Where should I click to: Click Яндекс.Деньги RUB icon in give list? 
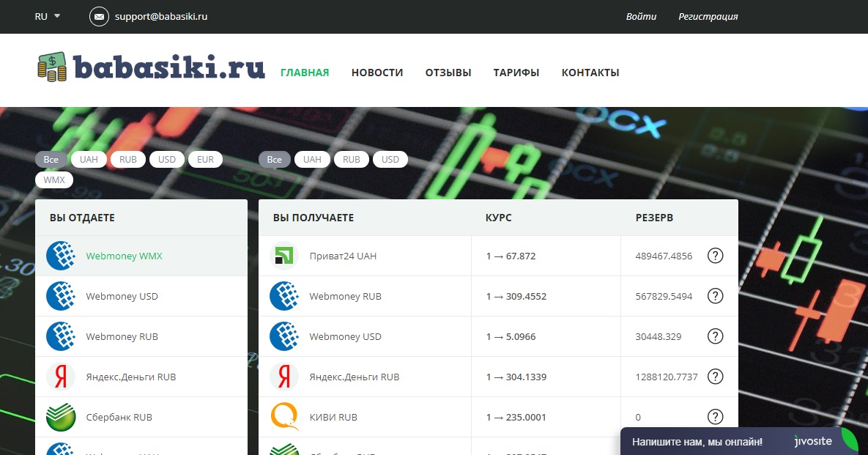(x=61, y=377)
